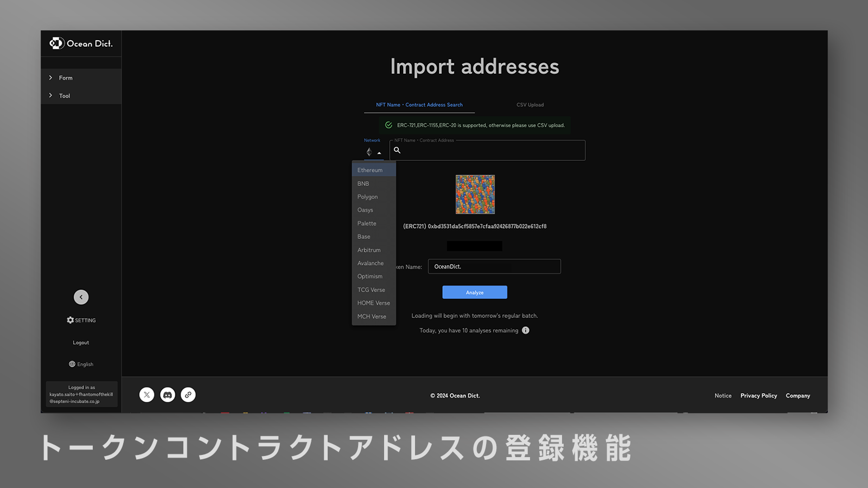Switch to NFT Name · Contract Address Search tab

tap(419, 105)
